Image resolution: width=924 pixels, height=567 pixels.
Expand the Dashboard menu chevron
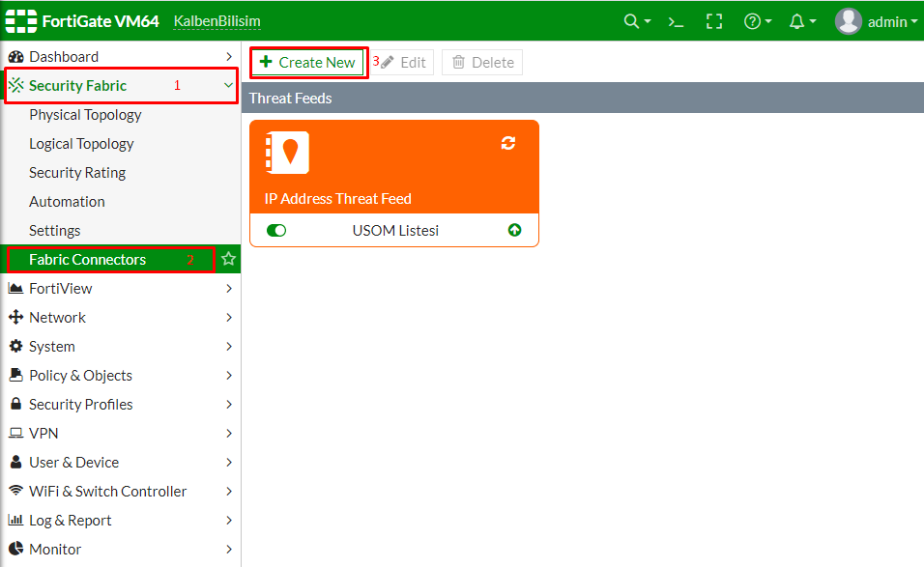click(x=229, y=57)
